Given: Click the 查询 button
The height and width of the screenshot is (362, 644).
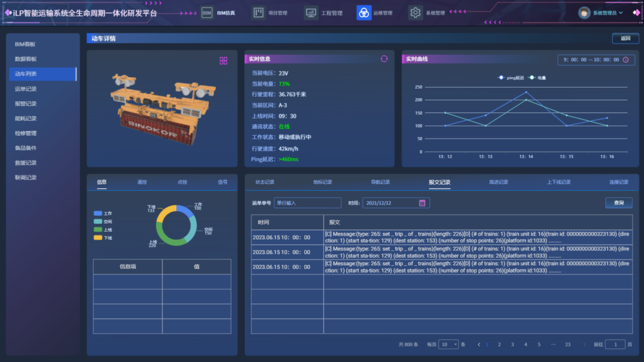Looking at the screenshot, I should pos(619,203).
